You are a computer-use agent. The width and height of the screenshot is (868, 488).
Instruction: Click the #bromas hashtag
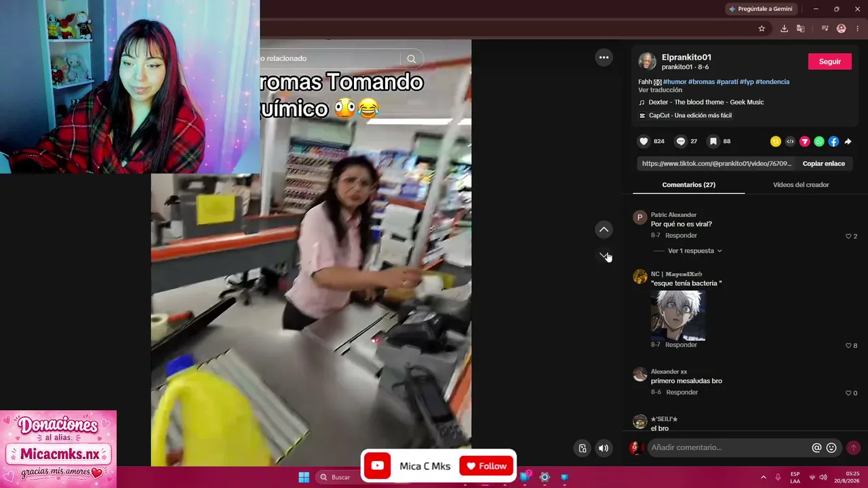click(702, 82)
